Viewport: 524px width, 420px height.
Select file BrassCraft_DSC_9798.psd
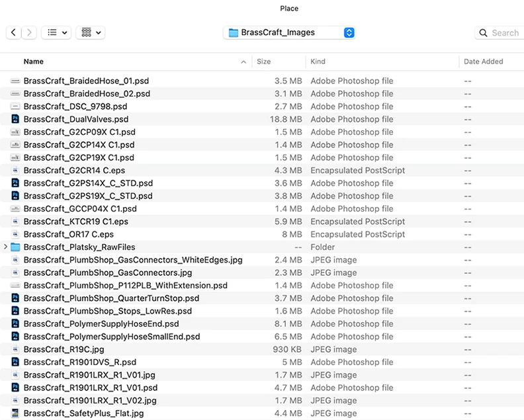point(75,106)
